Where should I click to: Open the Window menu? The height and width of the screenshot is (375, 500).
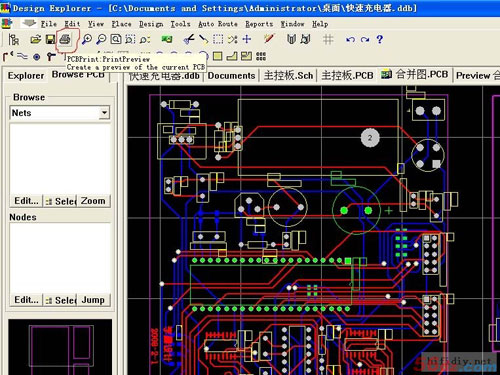pos(292,24)
